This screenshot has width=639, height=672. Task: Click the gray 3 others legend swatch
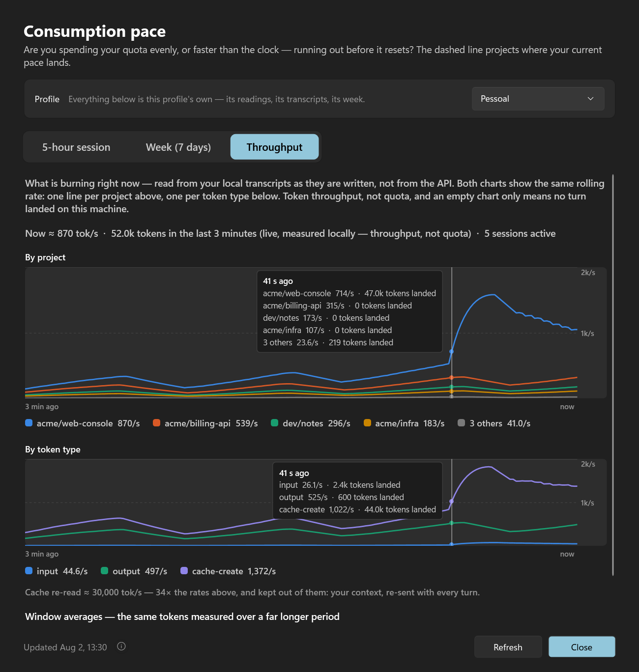point(461,423)
